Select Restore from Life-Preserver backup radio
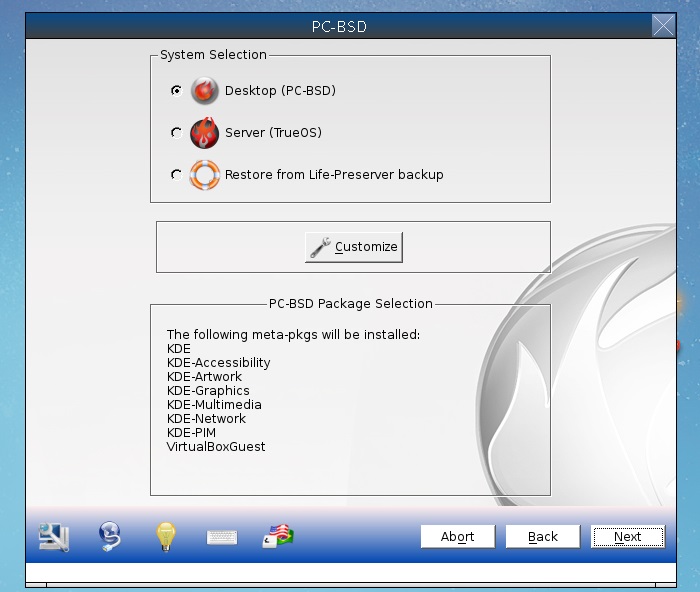The width and height of the screenshot is (700, 592). [x=176, y=175]
